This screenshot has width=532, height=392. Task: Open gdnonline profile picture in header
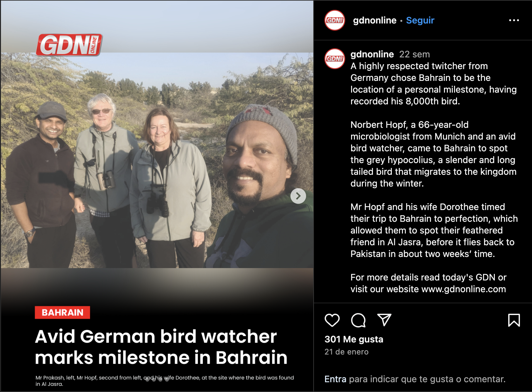click(x=335, y=20)
